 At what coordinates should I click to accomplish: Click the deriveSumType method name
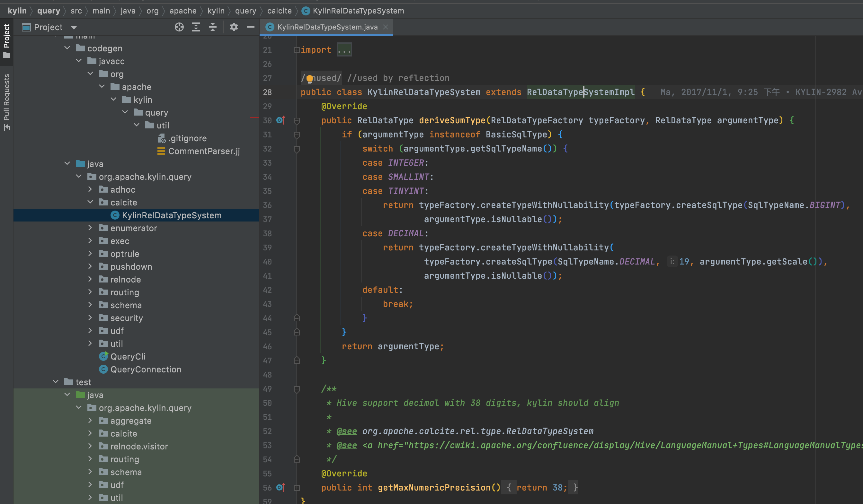tap(452, 120)
